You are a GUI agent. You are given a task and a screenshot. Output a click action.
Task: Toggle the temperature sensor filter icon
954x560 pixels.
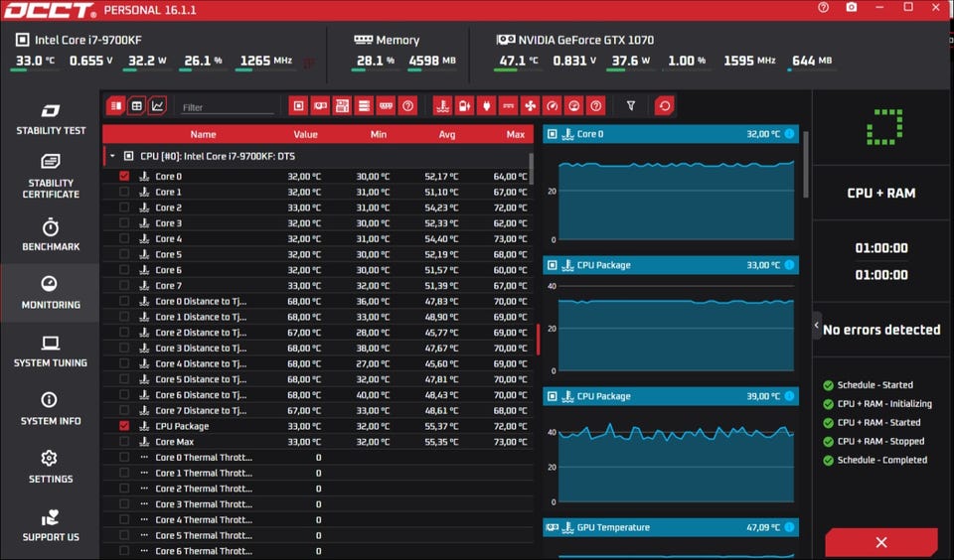coord(442,105)
